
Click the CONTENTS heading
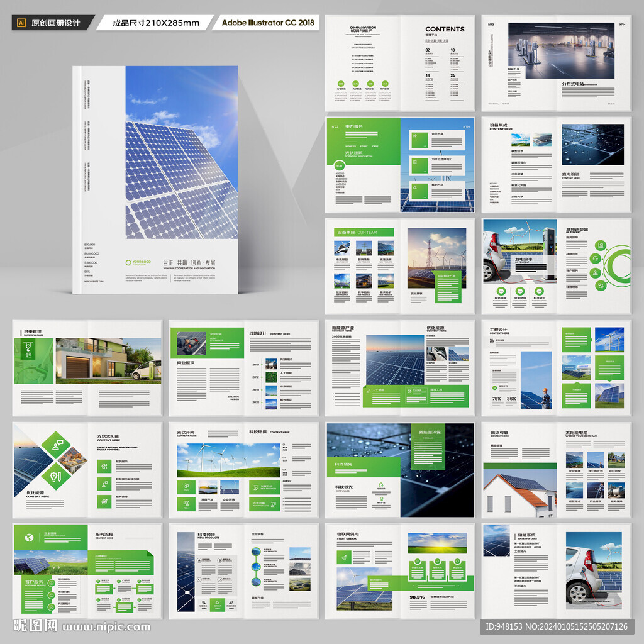[x=445, y=29]
